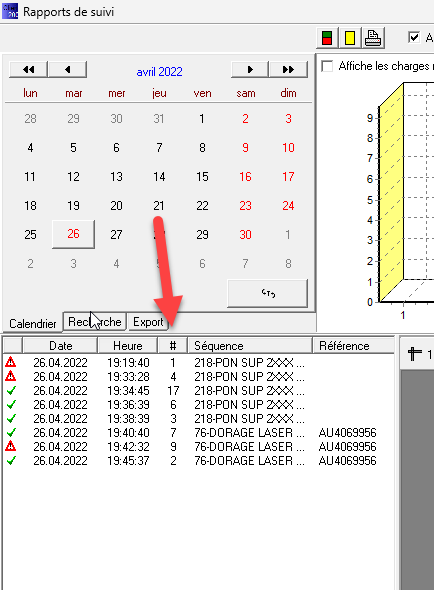Uncheck the checked box in top toolbar

(414, 37)
